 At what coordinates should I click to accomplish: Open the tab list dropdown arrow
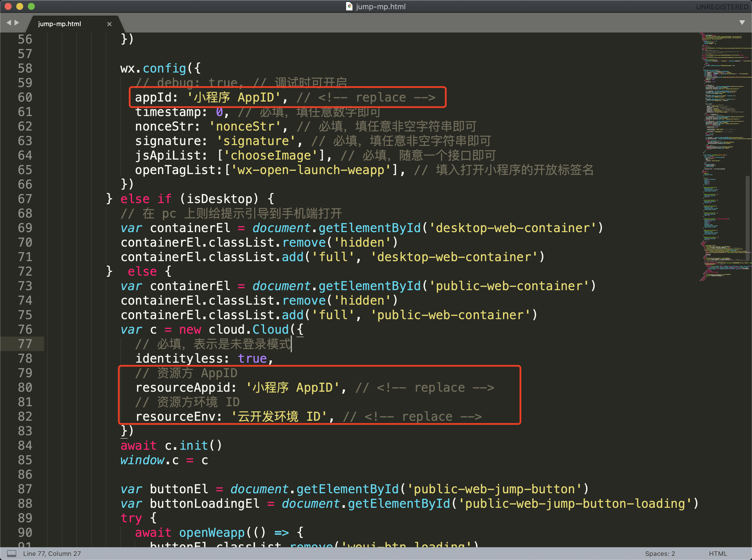click(x=742, y=23)
